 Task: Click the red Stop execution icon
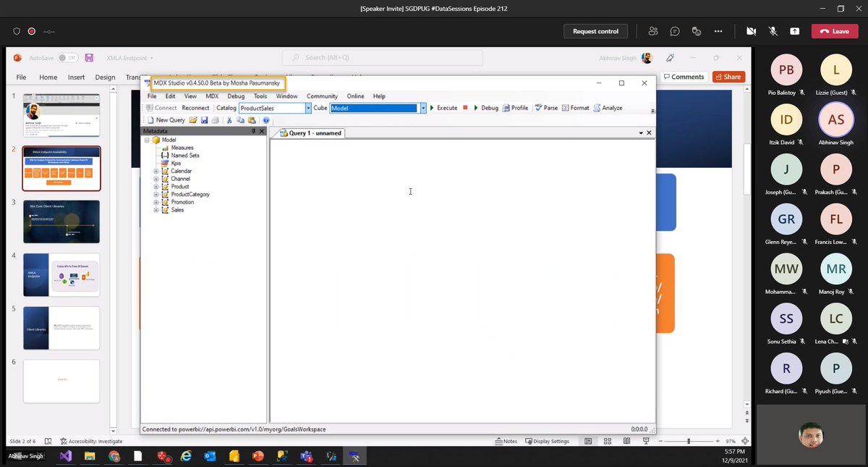tap(466, 107)
